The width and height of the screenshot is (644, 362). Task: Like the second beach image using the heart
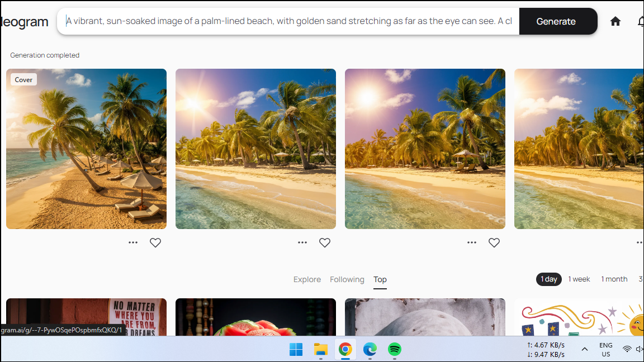(324, 242)
